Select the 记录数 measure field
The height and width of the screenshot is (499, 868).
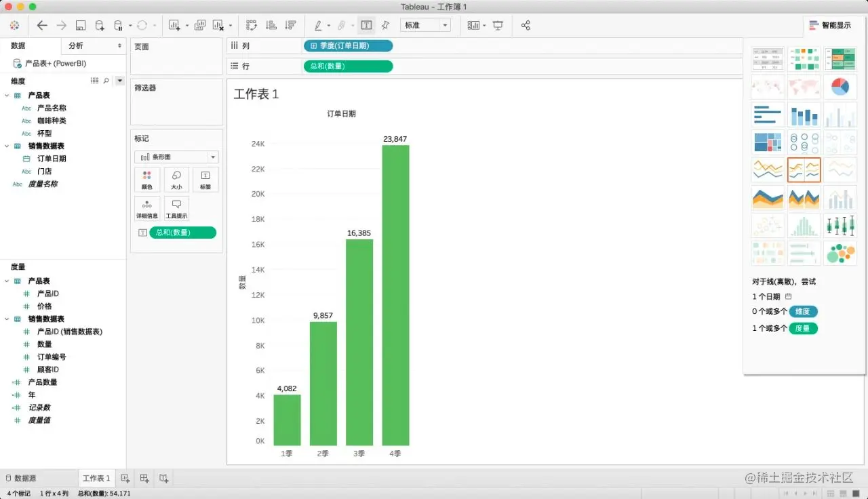(x=39, y=407)
